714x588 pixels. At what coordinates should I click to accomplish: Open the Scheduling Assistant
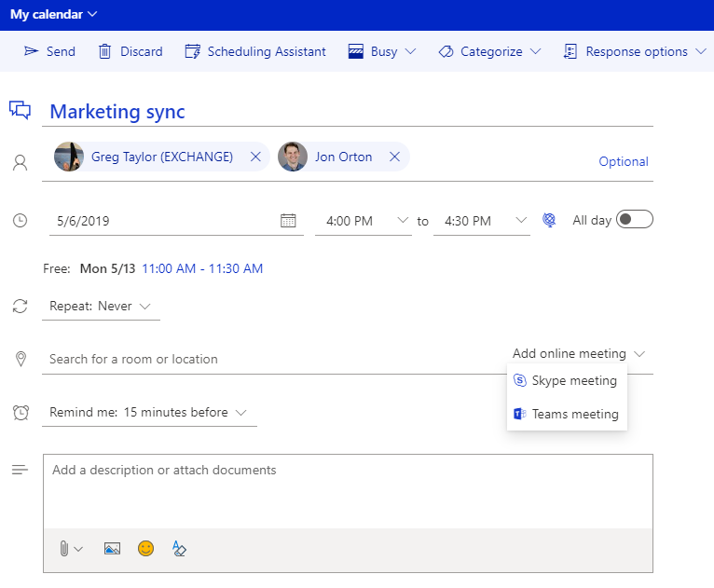(255, 51)
